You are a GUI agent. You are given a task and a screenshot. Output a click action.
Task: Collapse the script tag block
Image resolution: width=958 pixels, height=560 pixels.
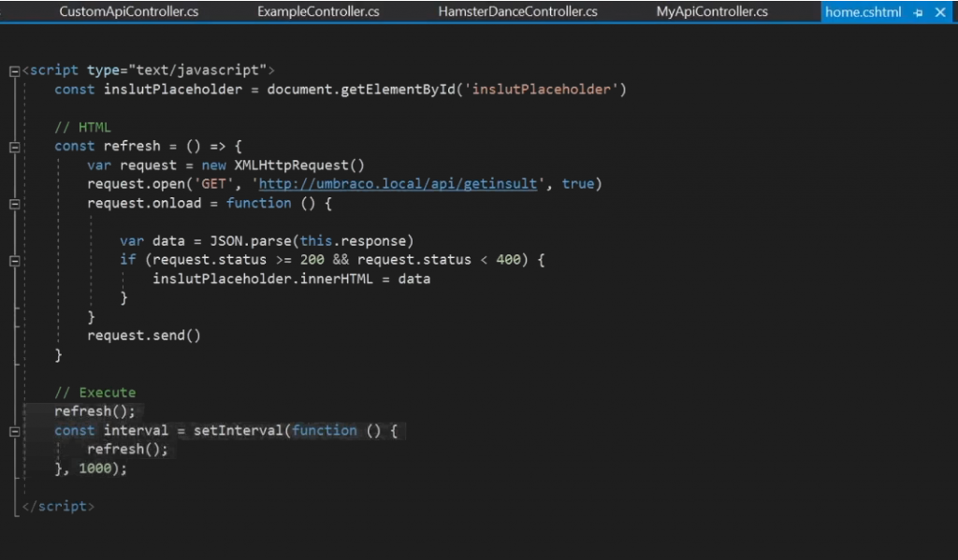(14, 71)
